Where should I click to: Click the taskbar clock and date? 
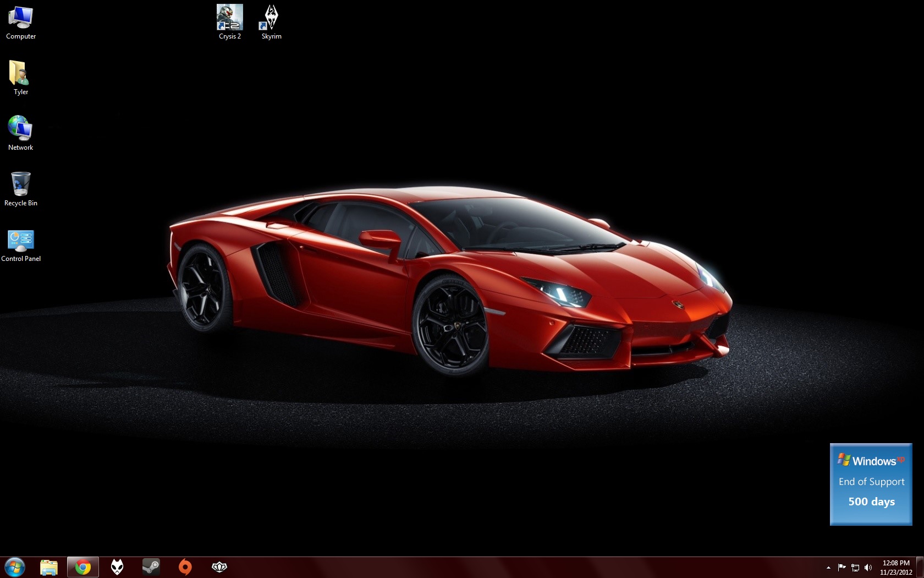pos(896,568)
